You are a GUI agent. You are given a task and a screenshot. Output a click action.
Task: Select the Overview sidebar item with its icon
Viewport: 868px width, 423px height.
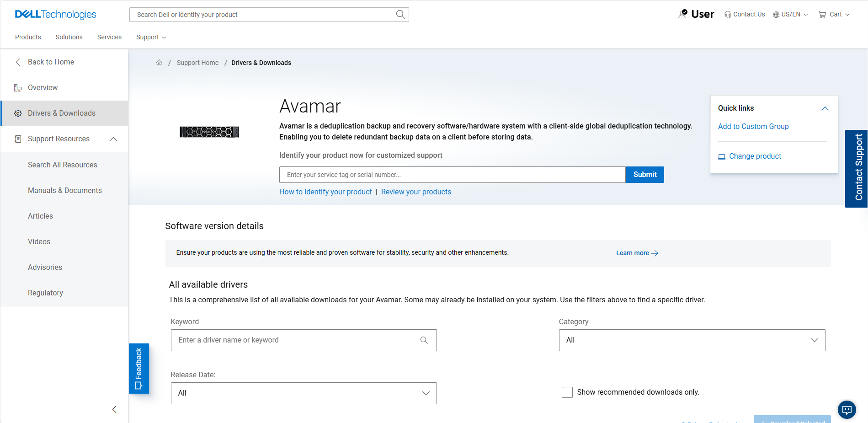click(42, 87)
